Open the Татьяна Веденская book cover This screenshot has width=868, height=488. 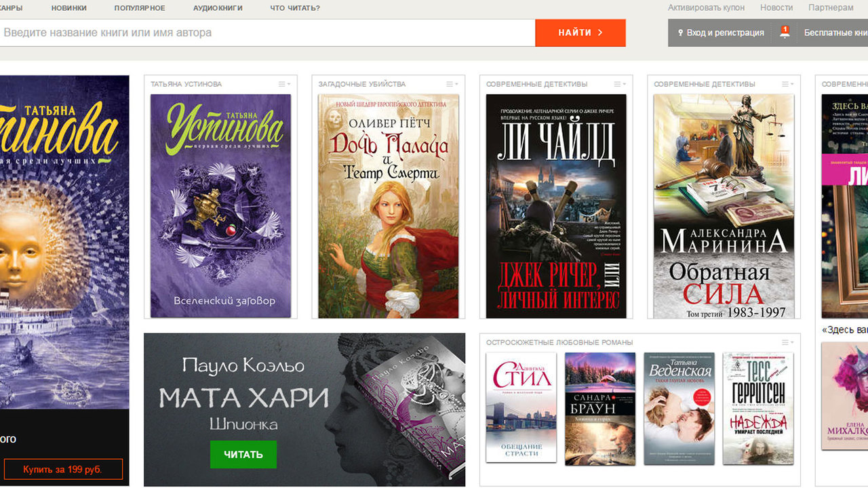(679, 408)
